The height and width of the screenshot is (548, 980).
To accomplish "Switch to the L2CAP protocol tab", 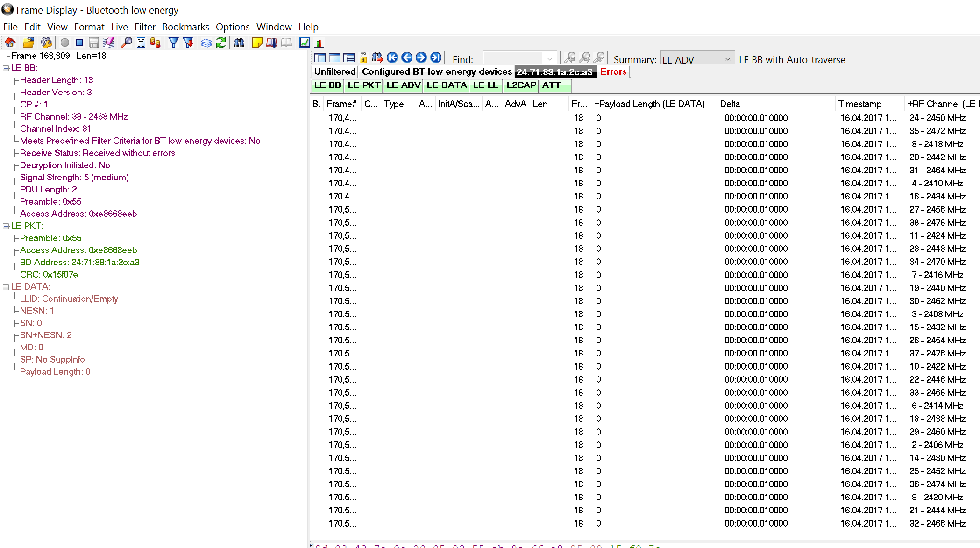I will coord(521,85).
